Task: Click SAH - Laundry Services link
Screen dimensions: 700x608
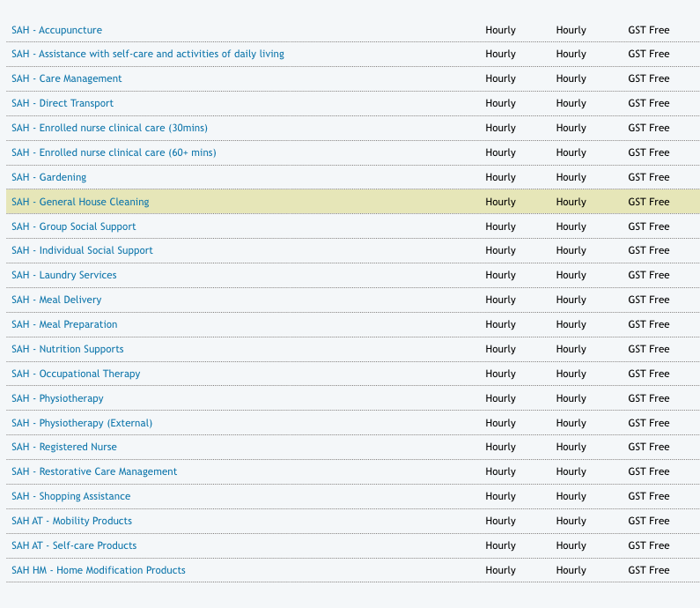Action: pyautogui.click(x=63, y=275)
